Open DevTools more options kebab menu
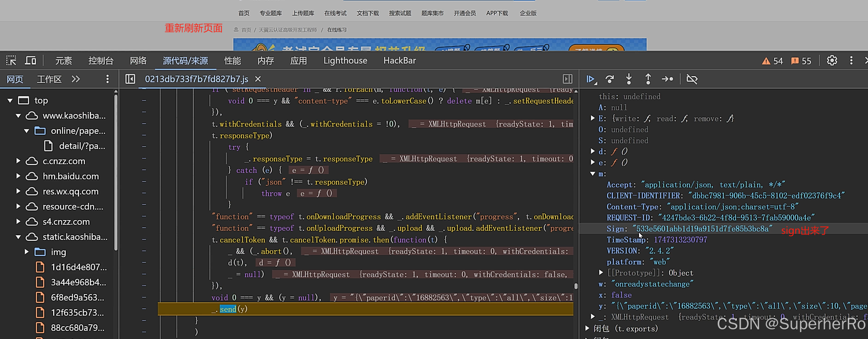Screen dimensions: 868x339 851,61
